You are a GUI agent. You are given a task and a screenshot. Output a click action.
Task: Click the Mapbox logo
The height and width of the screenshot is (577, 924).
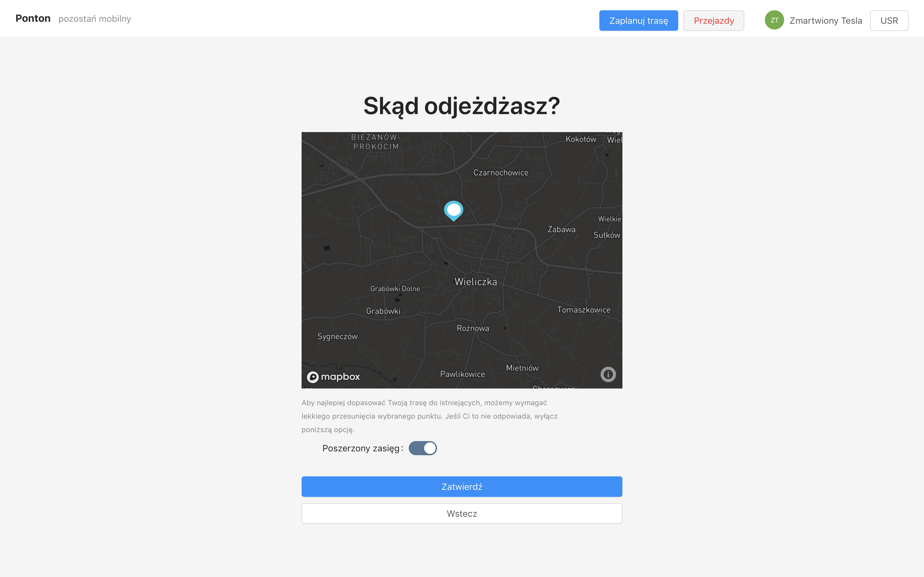[333, 377]
